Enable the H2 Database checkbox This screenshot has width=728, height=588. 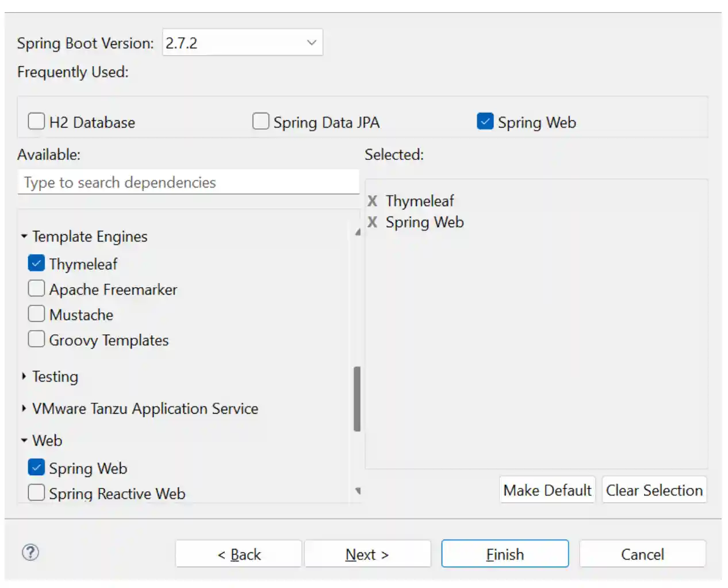[36, 121]
